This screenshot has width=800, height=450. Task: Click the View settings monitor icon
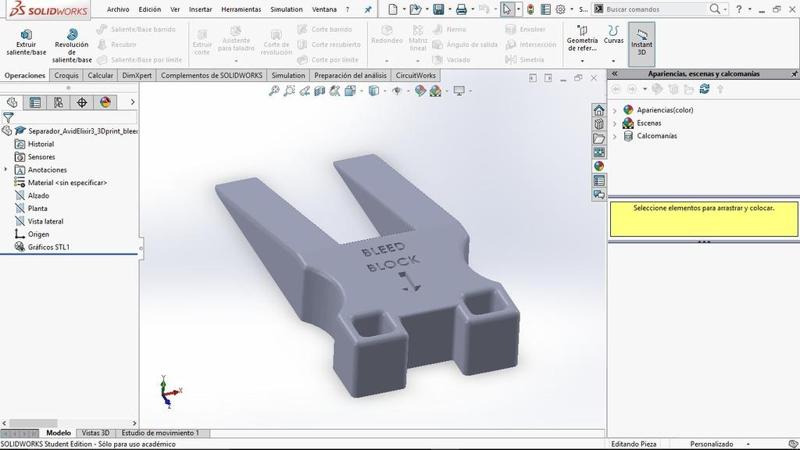tap(459, 91)
